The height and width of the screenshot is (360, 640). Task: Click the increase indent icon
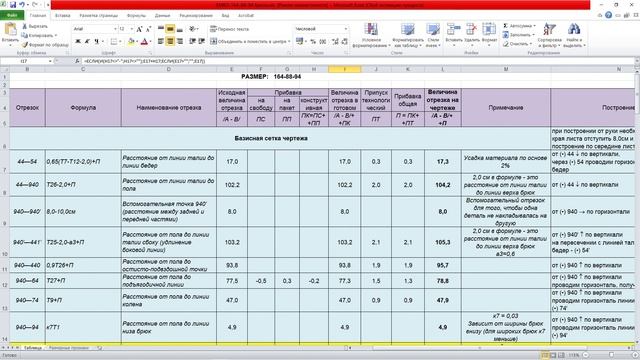[202, 42]
